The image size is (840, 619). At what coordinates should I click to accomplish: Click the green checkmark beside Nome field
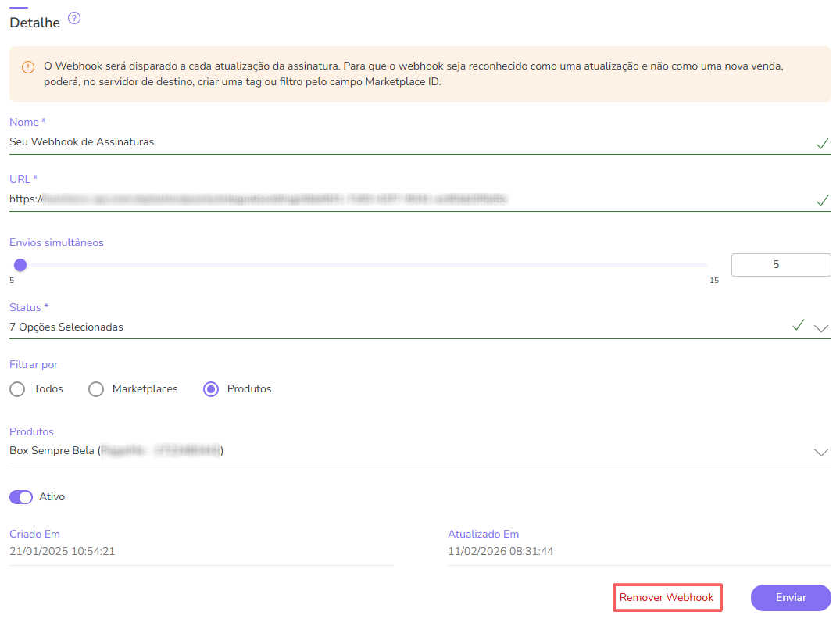(x=822, y=144)
